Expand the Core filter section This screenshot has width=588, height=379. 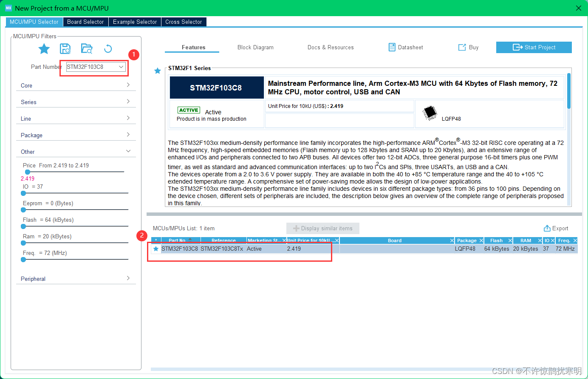(76, 85)
